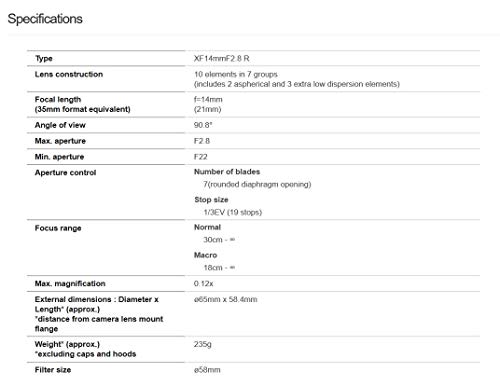
Task: Click the Angle of view label
Action: tap(60, 125)
